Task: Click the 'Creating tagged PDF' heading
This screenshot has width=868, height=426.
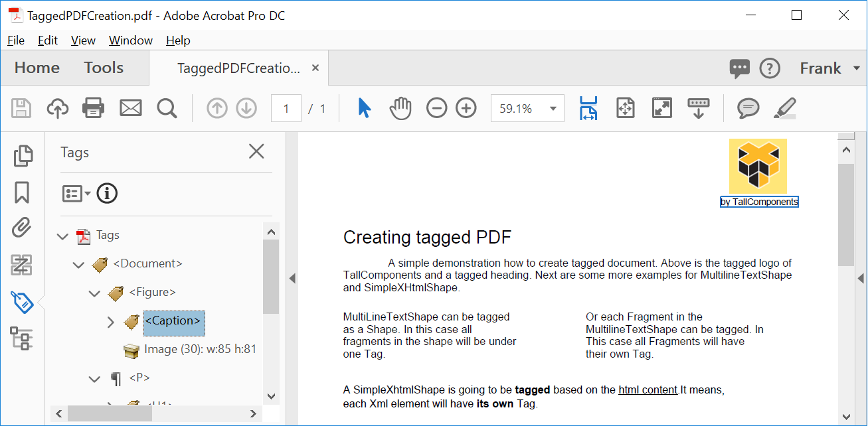Action: coord(427,238)
